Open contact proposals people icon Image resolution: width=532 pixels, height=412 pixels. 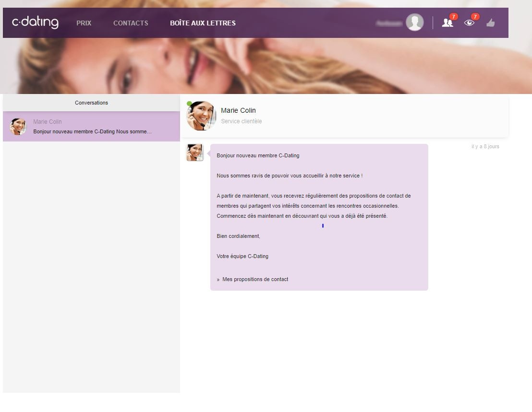pos(447,23)
